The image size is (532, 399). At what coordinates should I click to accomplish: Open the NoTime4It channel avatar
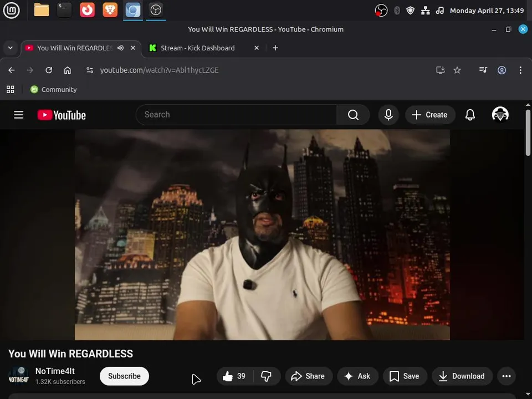pos(18,376)
